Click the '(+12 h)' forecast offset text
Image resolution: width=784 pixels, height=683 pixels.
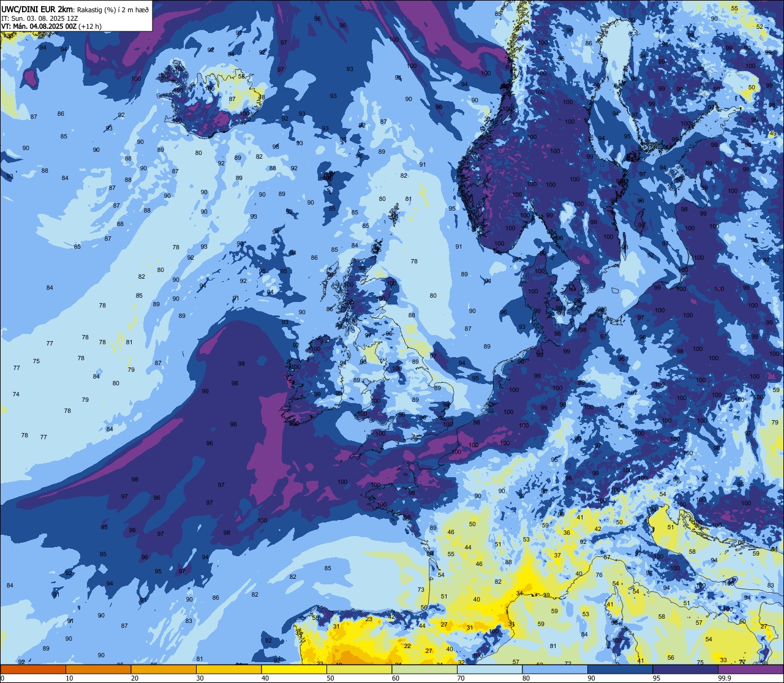coord(90,26)
